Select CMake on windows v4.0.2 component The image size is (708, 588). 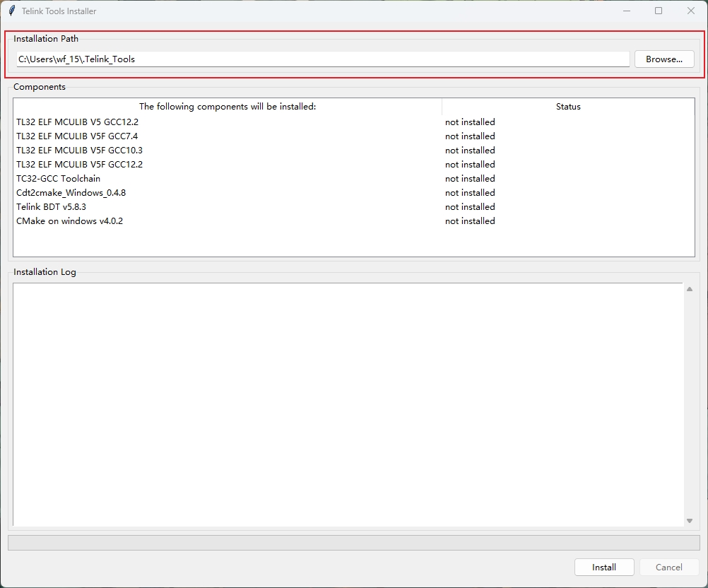click(69, 221)
